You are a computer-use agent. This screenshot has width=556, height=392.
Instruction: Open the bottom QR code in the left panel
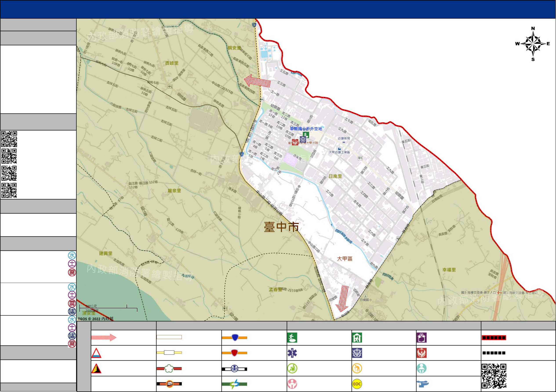(9, 191)
